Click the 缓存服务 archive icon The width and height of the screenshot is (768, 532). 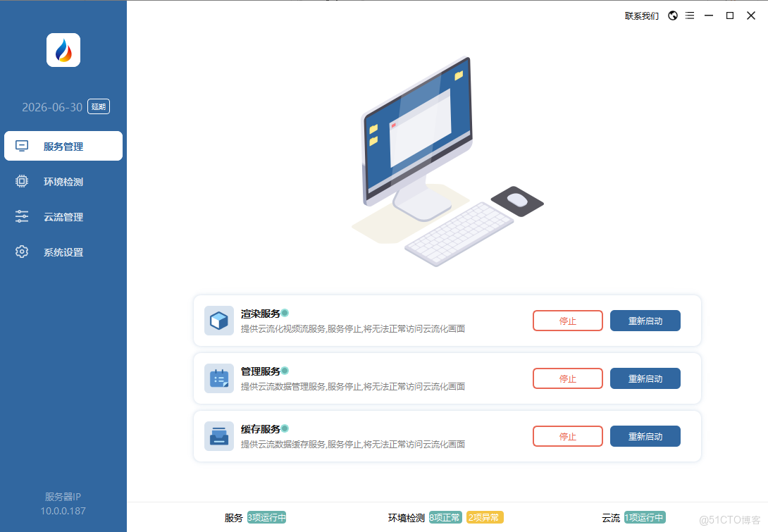point(219,436)
